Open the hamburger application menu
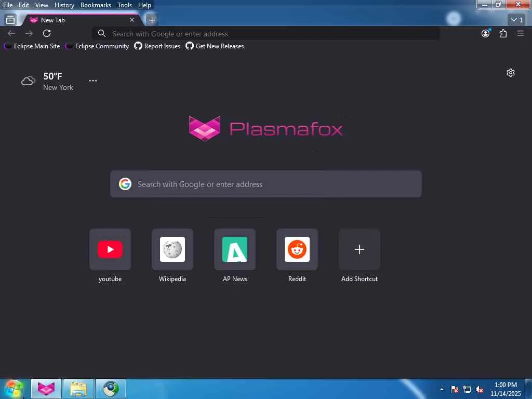 [x=521, y=33]
